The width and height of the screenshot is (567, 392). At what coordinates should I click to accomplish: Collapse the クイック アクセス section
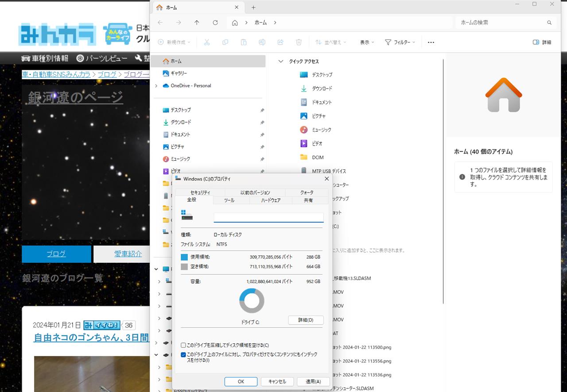coord(280,61)
